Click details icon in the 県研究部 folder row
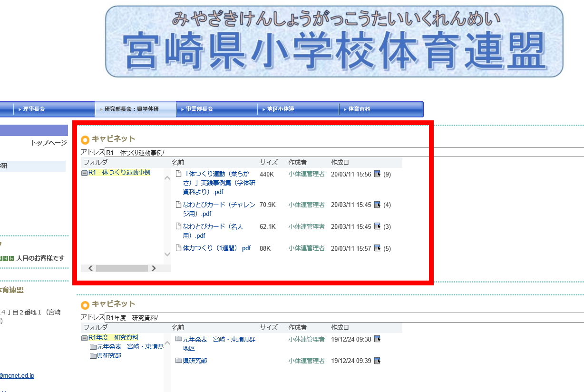Image resolution: width=584 pixels, height=392 pixels. [377, 361]
